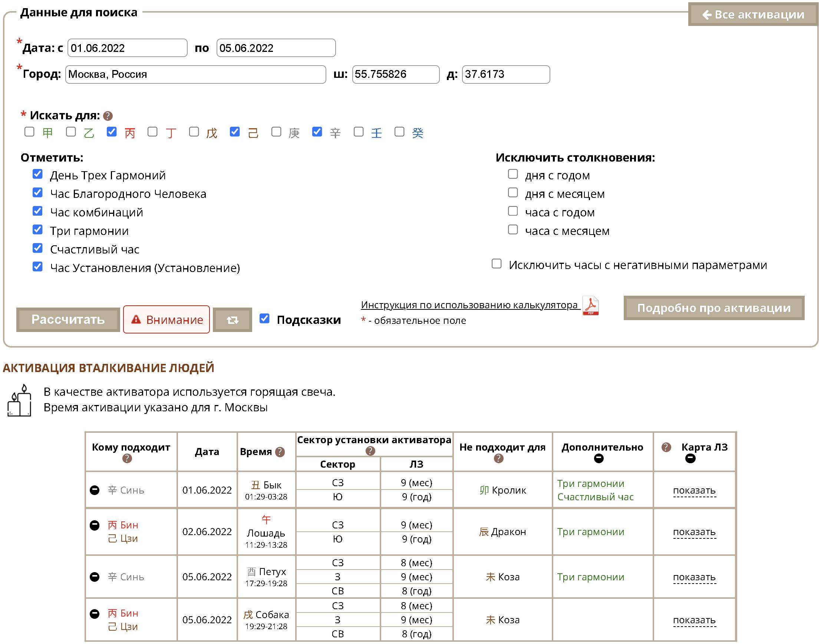Enable exclusion дня с месяцем
This screenshot has height=644, width=821.
pyautogui.click(x=513, y=193)
